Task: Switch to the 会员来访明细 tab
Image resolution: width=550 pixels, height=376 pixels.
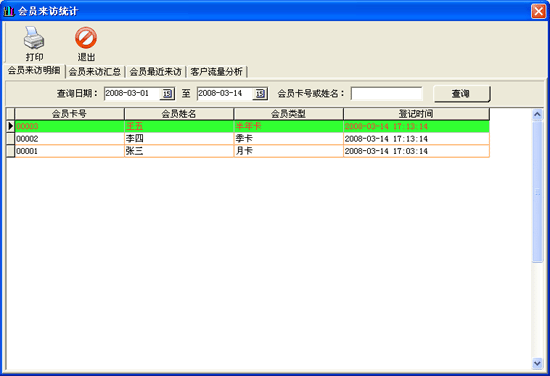Action: 34,70
